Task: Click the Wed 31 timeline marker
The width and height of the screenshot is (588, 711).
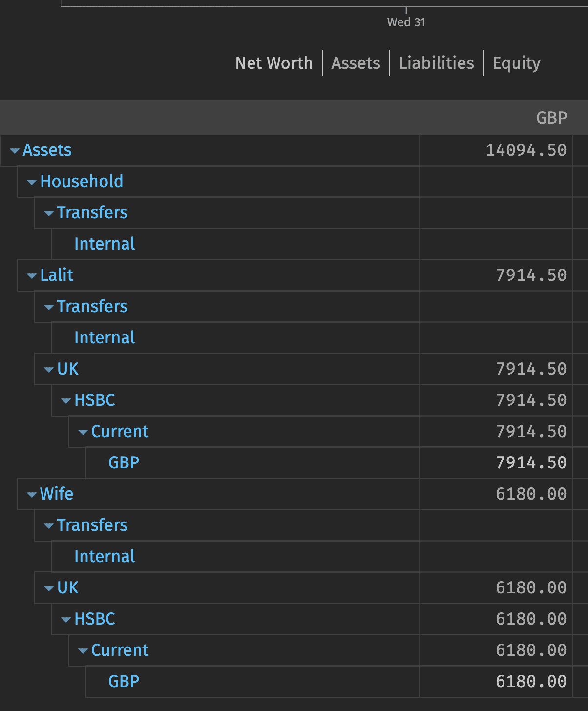Action: (x=406, y=22)
